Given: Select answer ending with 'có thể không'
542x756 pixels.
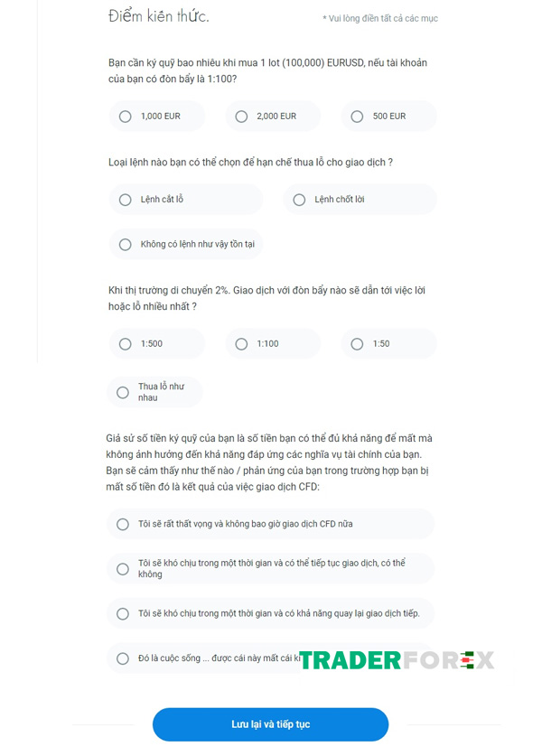Looking at the screenshot, I should [x=270, y=568].
